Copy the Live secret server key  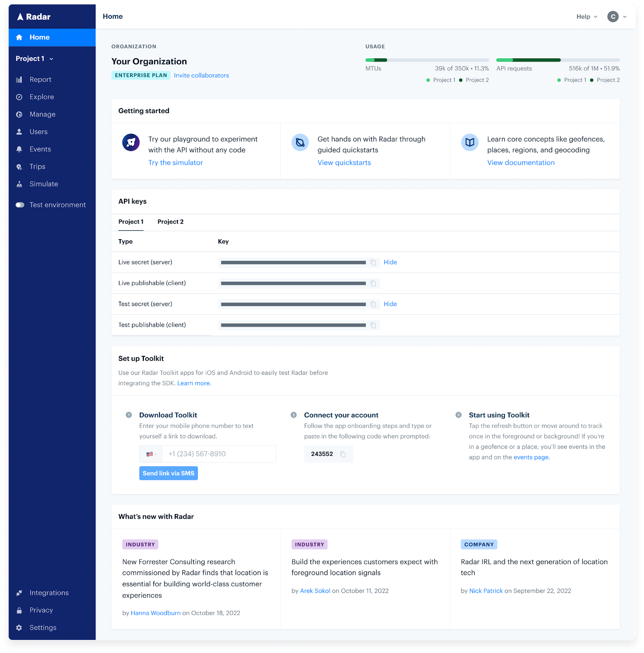373,262
